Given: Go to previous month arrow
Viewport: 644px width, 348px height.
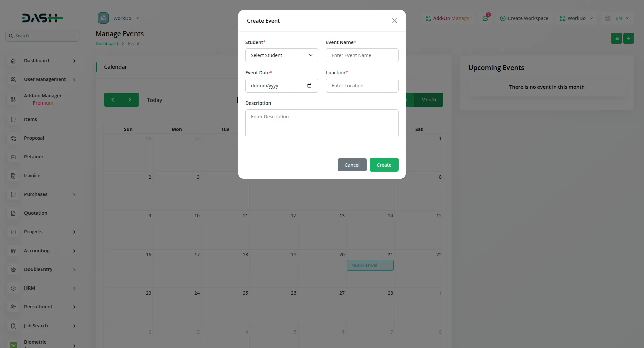Looking at the screenshot, I should coord(113,100).
